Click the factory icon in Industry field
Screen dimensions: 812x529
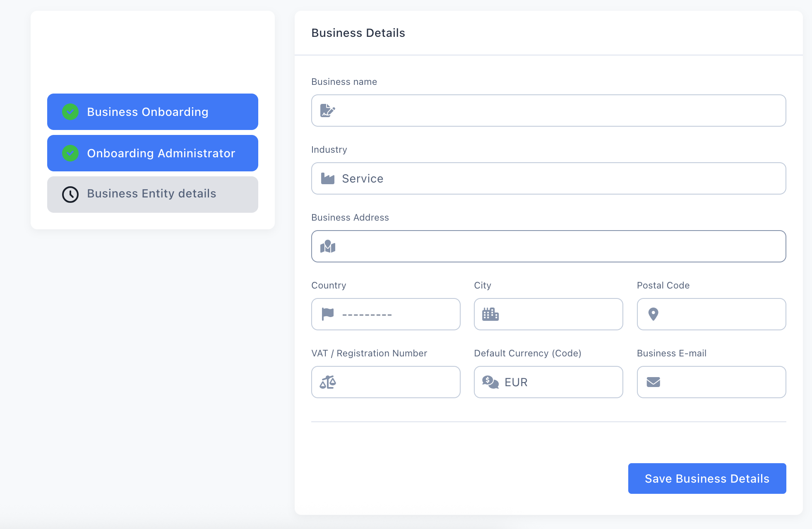[x=327, y=178]
